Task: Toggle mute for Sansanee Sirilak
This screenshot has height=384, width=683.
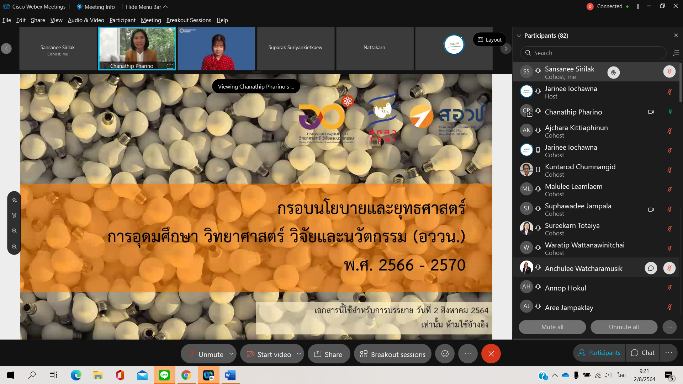Action: pos(669,71)
